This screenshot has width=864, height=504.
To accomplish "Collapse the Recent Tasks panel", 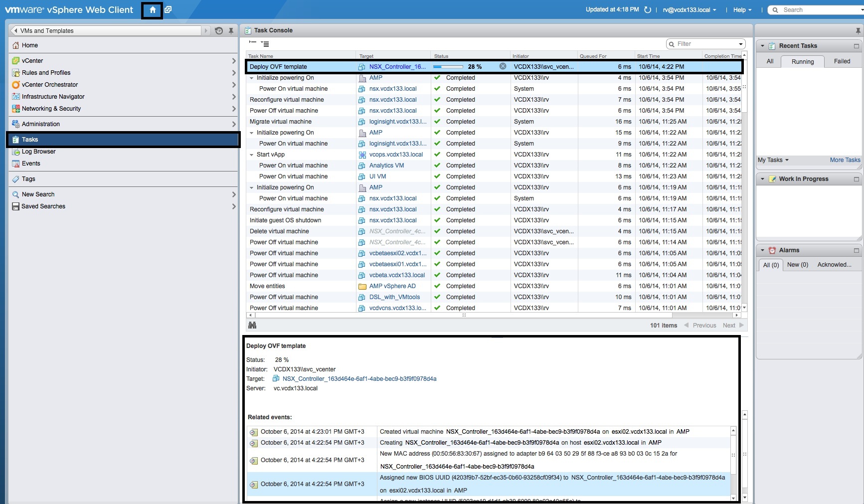I will [762, 45].
